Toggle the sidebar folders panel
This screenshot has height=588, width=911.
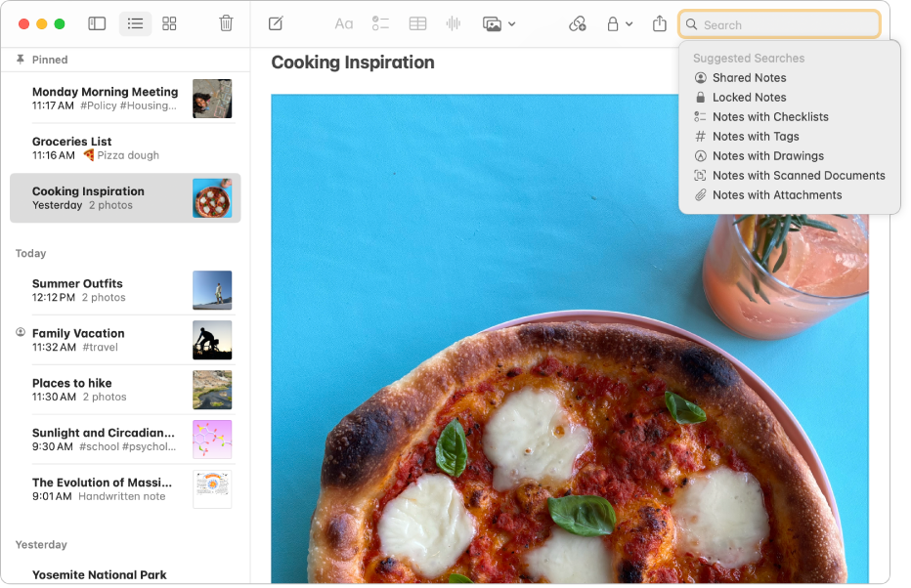click(97, 23)
